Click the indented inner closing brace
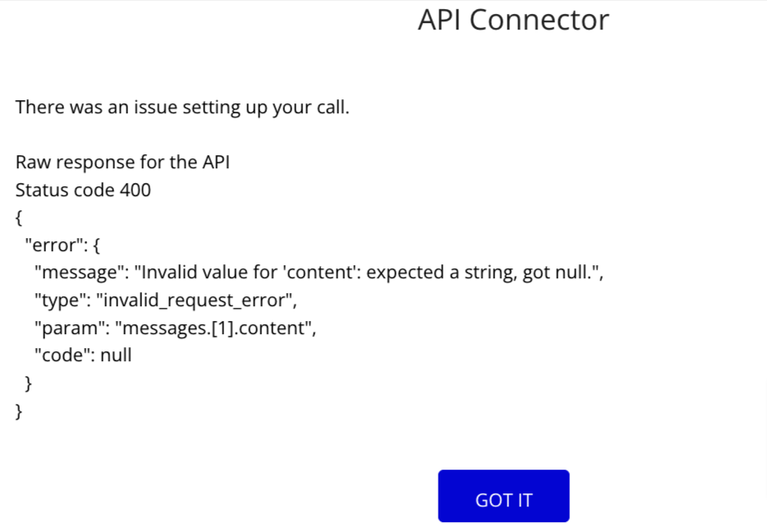The width and height of the screenshot is (767, 532). point(28,383)
